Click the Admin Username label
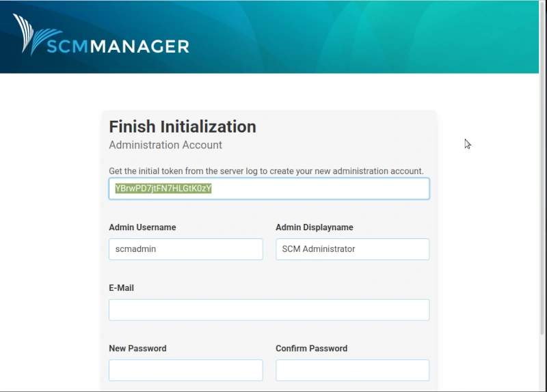547x392 pixels. tap(142, 227)
